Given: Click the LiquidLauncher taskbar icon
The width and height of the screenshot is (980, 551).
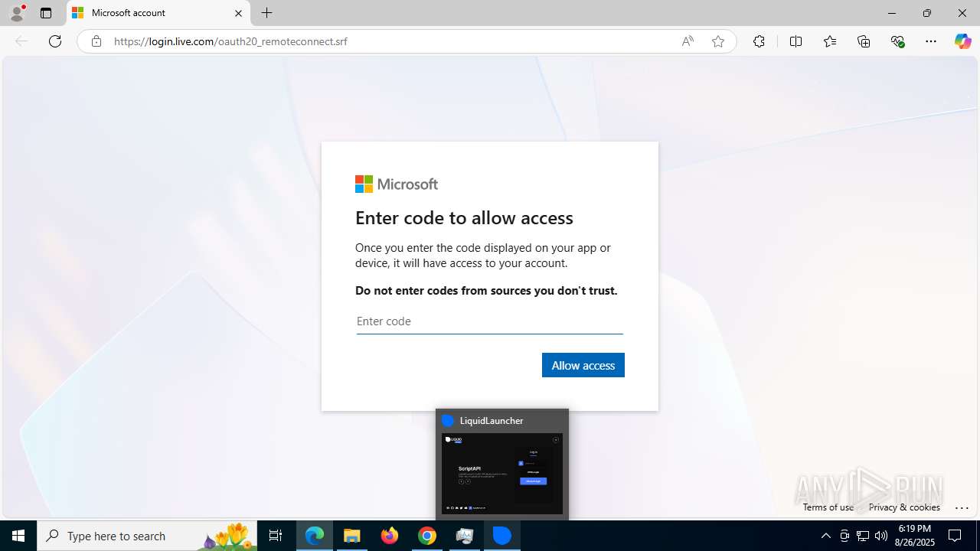Looking at the screenshot, I should (502, 536).
